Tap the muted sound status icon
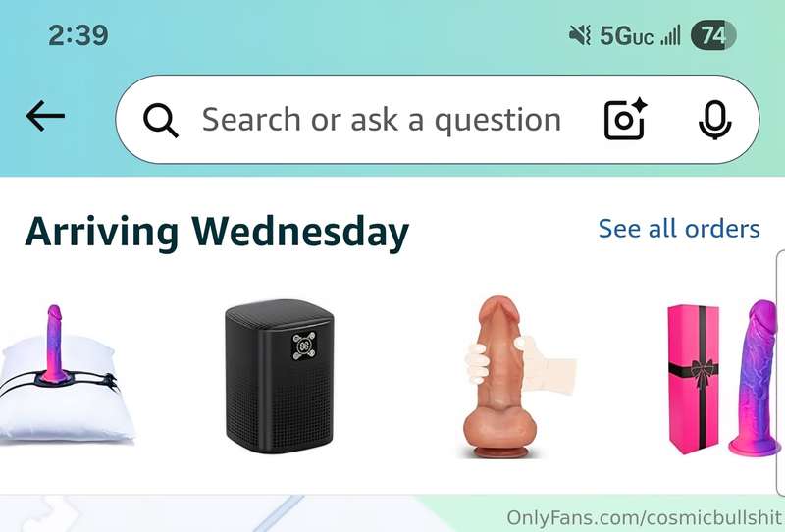785x532 pixels. coord(580,35)
